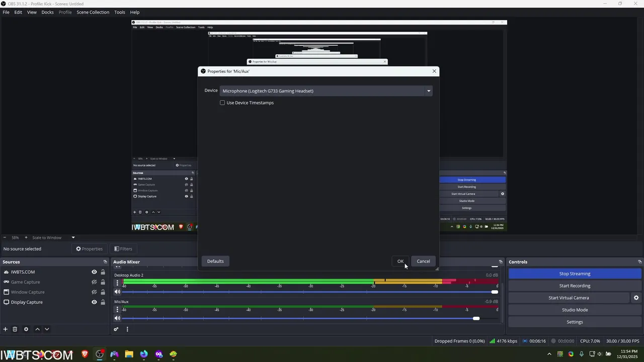Click Start Recording button
644x362 pixels.
[575, 286]
